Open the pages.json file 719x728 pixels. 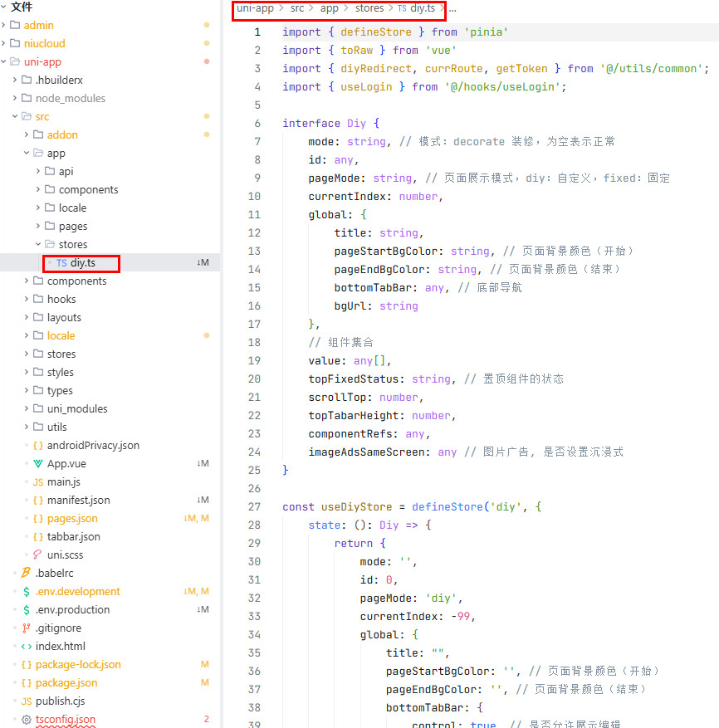[x=71, y=519]
